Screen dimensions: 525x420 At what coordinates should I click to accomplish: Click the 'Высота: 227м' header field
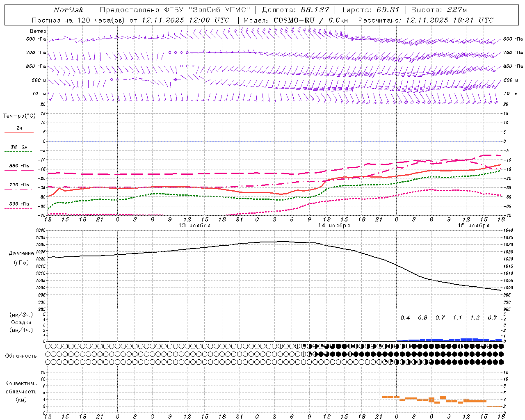tap(439, 10)
